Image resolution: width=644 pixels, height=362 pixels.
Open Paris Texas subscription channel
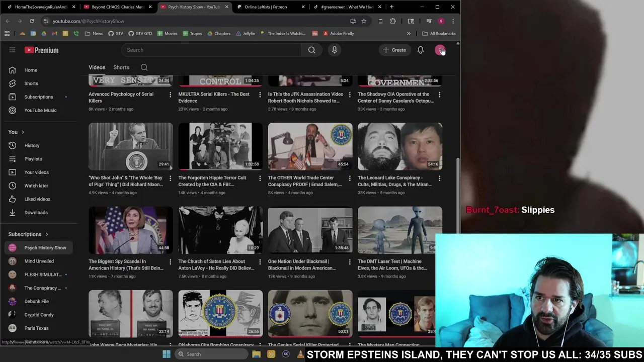(x=39, y=328)
